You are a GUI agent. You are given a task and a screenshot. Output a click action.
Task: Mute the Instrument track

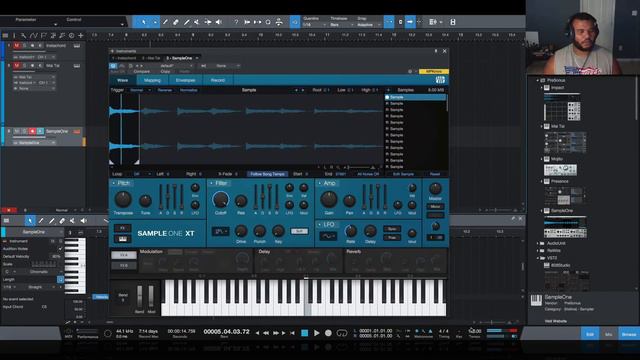(16, 46)
